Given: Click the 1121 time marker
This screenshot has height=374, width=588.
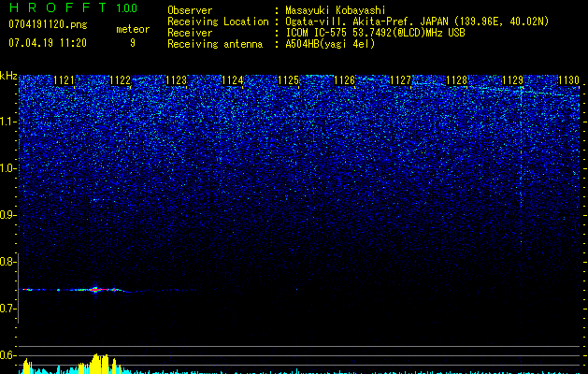Looking at the screenshot, I should click(65, 80).
